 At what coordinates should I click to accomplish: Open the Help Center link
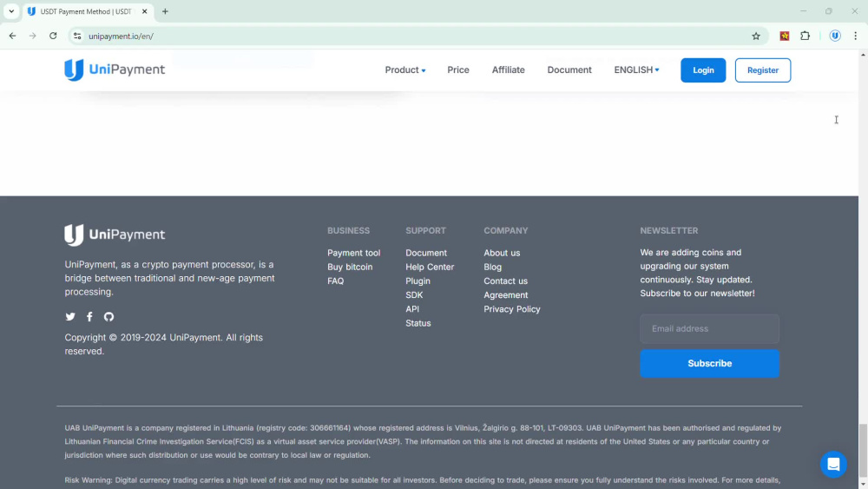[x=430, y=267]
